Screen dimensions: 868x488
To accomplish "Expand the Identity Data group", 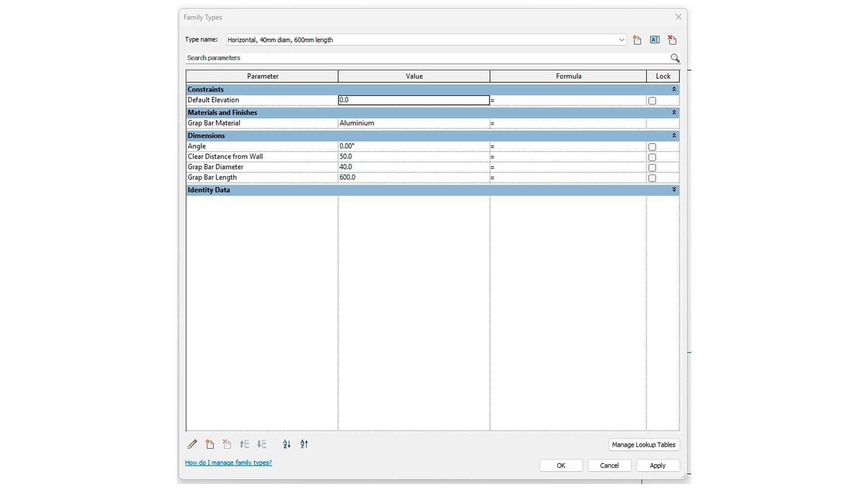I will [x=674, y=190].
